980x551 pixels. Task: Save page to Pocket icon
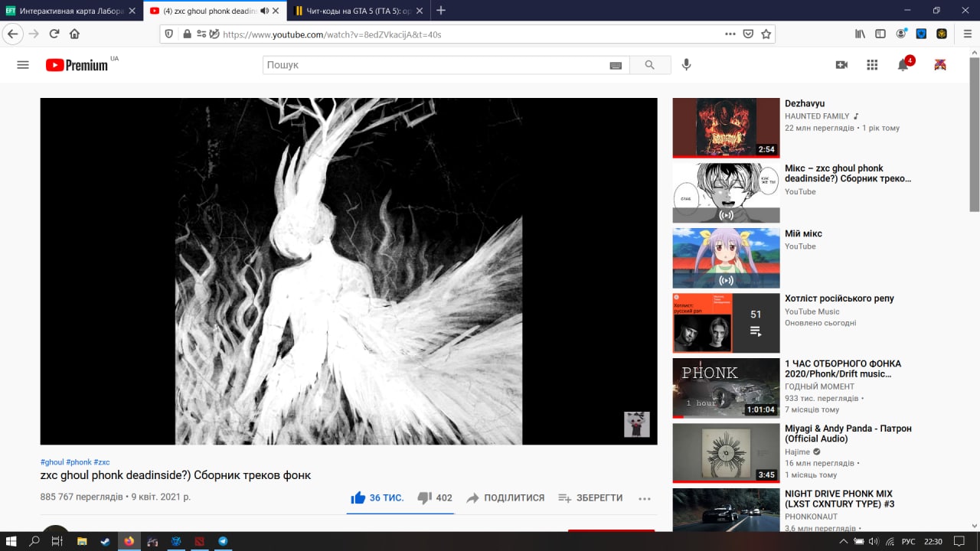click(748, 34)
